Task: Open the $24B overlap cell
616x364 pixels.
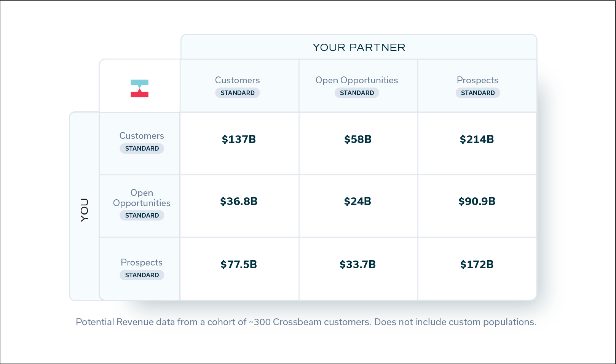Action: point(358,206)
